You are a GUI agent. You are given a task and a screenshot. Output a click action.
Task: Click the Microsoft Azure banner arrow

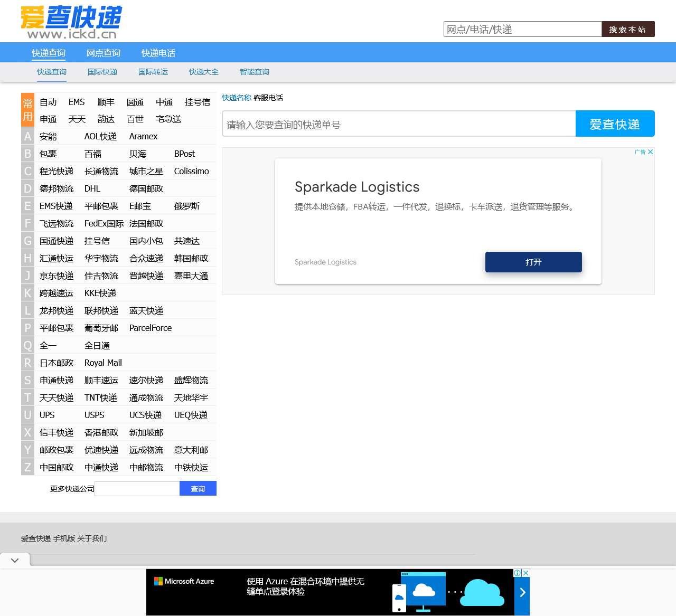pos(522,592)
